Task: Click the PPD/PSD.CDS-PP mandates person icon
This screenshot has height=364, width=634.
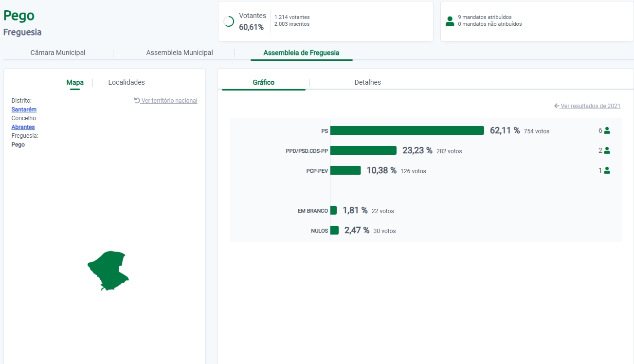Action: click(607, 150)
